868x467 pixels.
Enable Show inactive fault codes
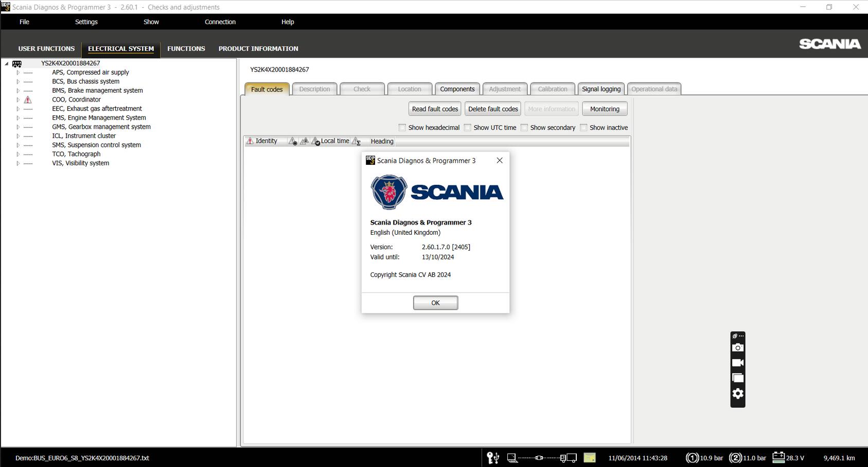[x=583, y=127]
